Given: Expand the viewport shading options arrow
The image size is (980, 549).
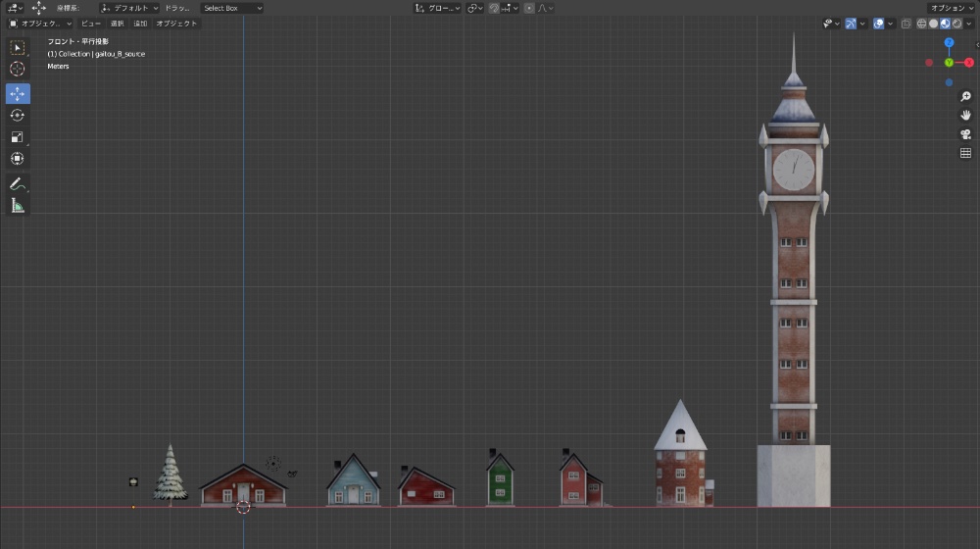Looking at the screenshot, I should (969, 24).
